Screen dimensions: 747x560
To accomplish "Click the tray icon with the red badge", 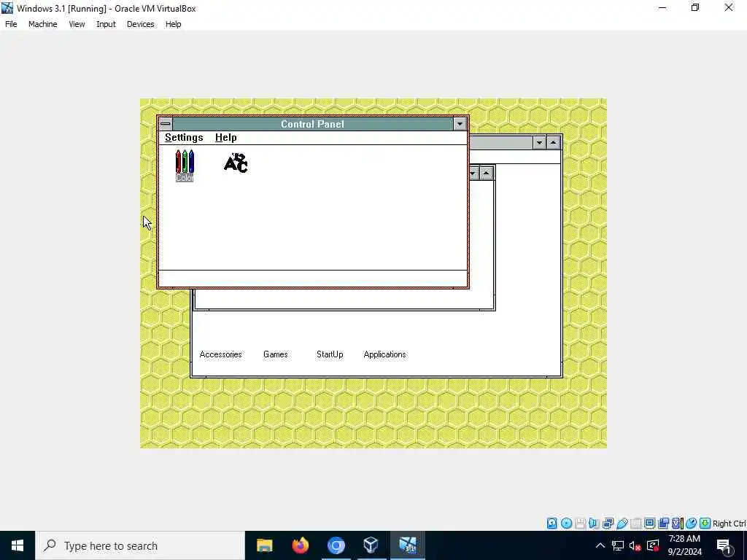I will (653, 545).
